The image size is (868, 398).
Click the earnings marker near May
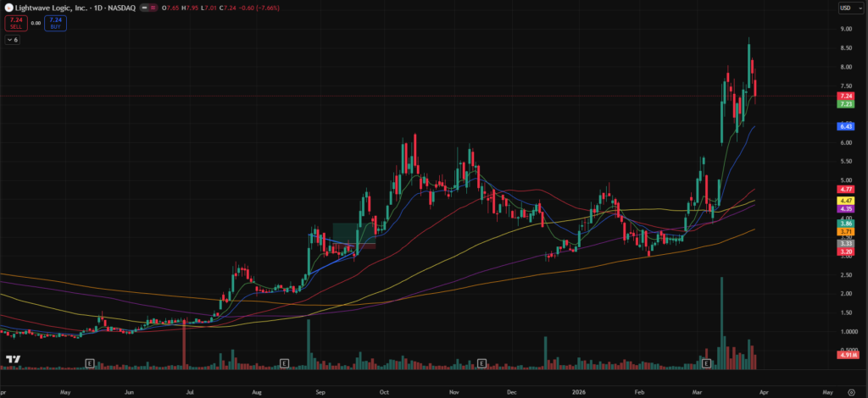click(x=89, y=363)
